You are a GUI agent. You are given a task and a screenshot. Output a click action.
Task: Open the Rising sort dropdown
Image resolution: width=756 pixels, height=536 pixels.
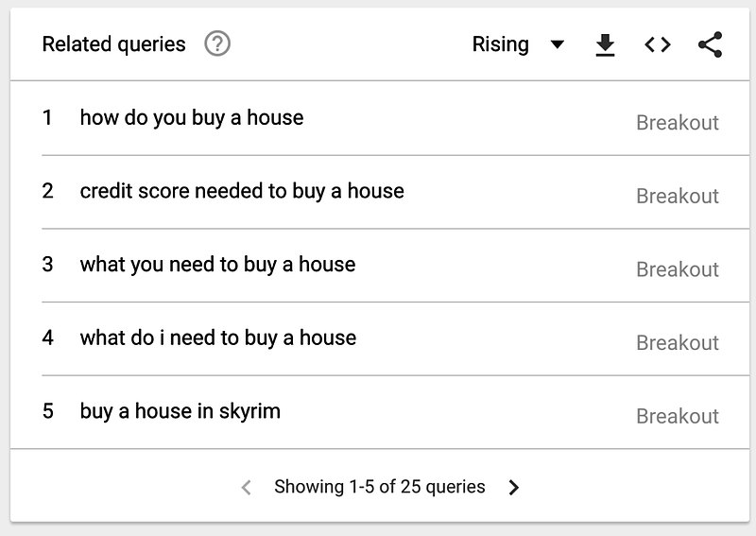click(x=501, y=44)
